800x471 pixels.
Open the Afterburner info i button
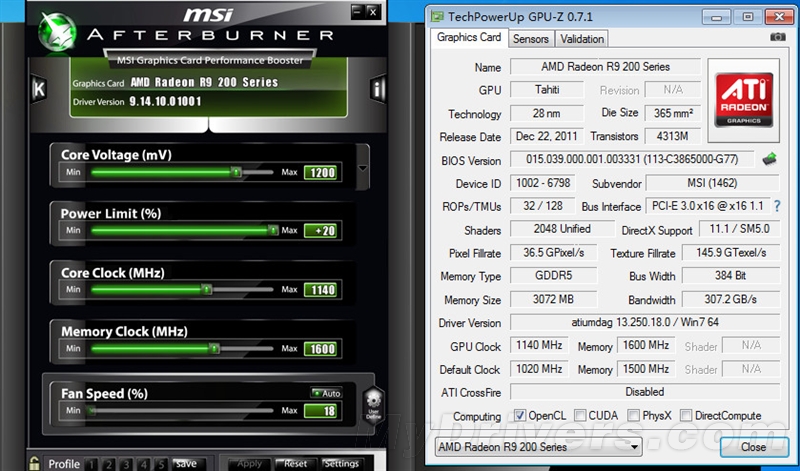pos(377,89)
